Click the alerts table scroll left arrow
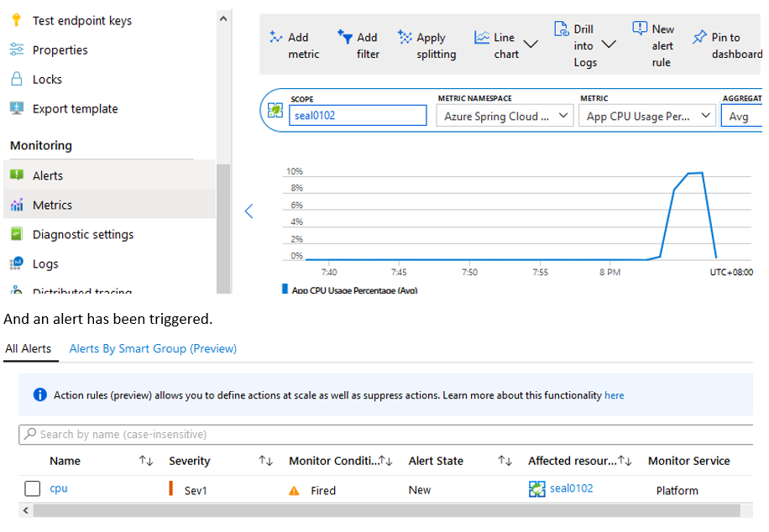 25,511
